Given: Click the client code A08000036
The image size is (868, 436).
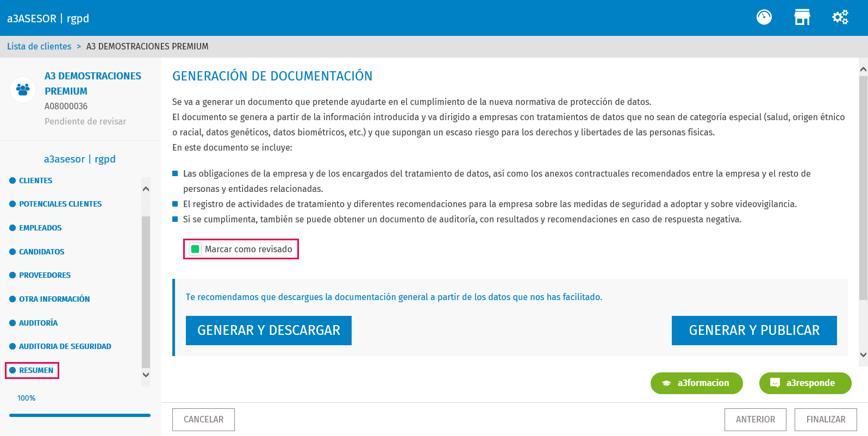Looking at the screenshot, I should (66, 106).
